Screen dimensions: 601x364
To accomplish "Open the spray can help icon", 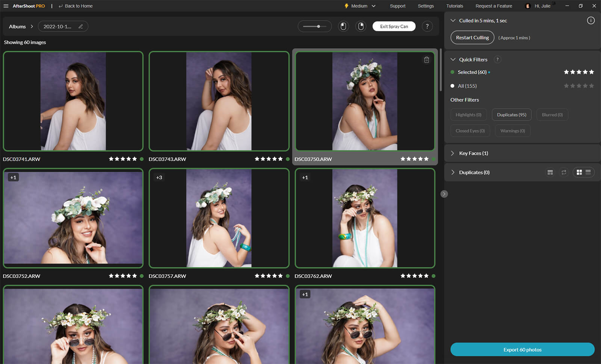I will (427, 26).
